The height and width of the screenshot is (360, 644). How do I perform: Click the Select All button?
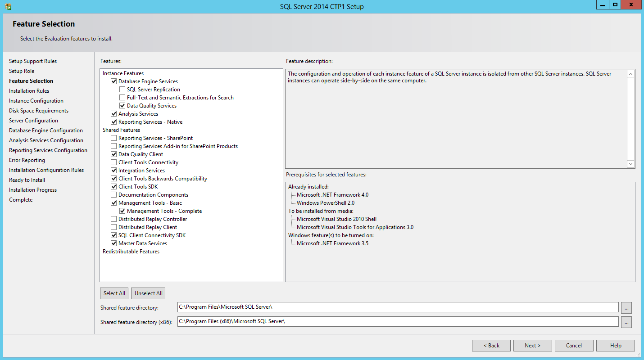tap(114, 293)
